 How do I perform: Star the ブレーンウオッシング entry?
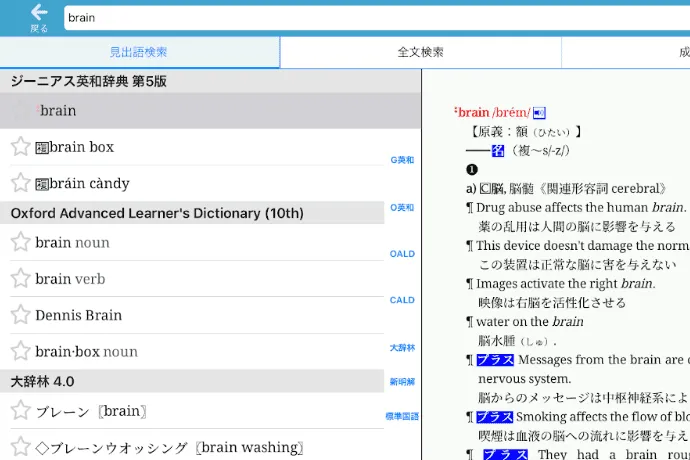[21, 447]
